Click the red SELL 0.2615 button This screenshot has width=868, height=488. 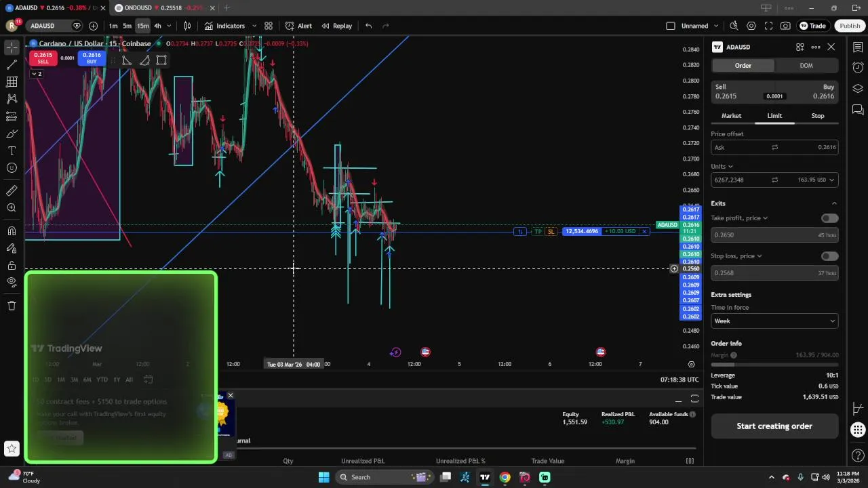43,58
